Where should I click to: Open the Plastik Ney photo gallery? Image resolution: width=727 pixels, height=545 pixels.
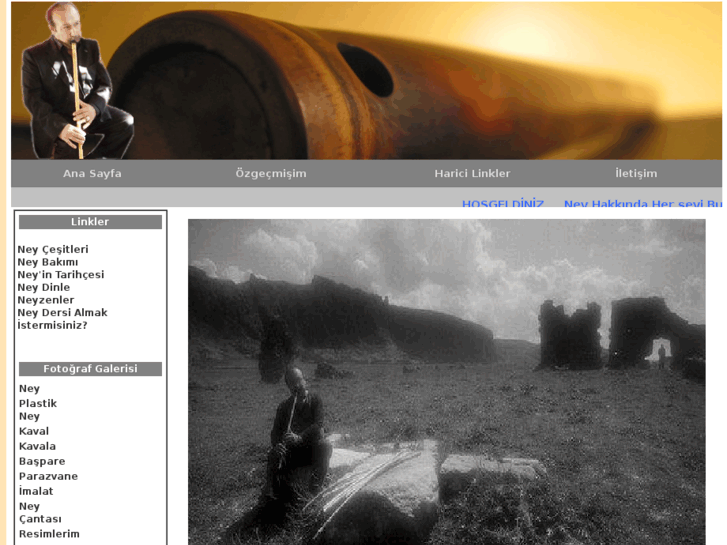point(38,410)
